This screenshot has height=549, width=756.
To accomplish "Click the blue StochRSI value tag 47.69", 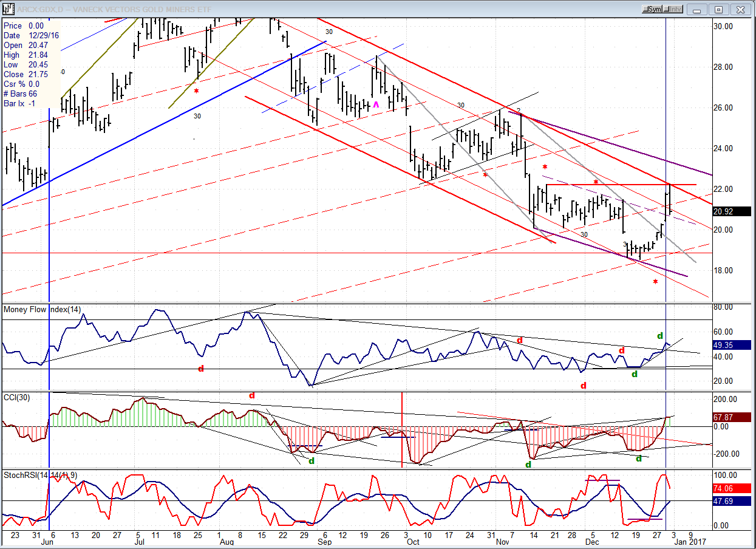I will (732, 502).
